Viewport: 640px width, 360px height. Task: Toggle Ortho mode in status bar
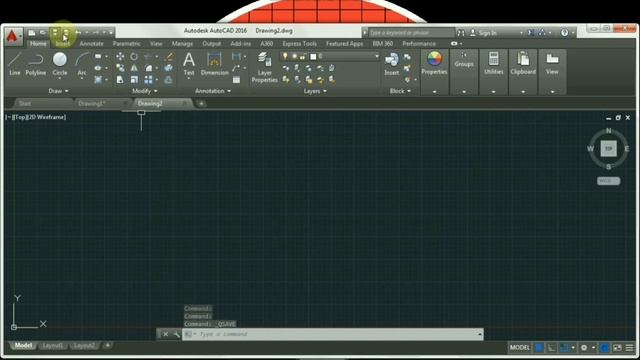click(x=551, y=348)
